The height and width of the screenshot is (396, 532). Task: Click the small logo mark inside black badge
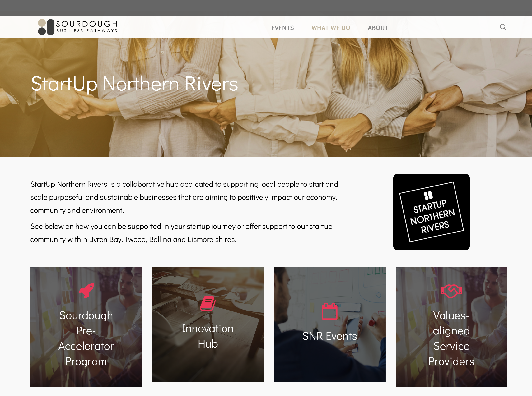click(x=428, y=195)
